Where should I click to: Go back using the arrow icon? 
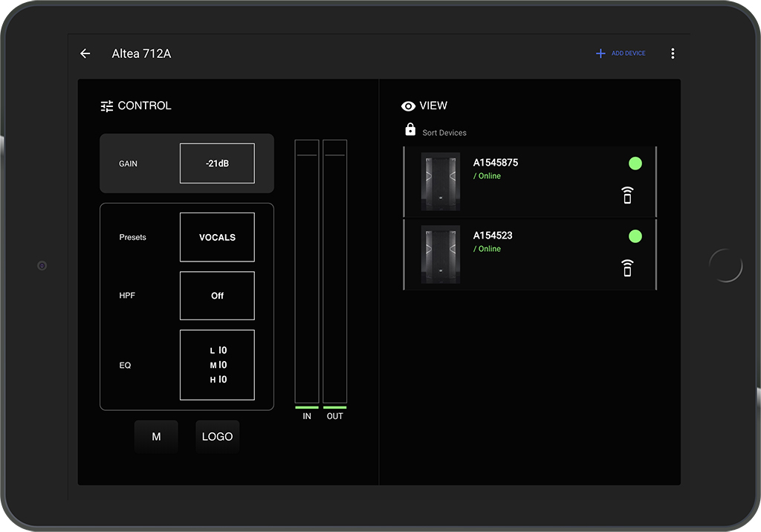click(85, 53)
